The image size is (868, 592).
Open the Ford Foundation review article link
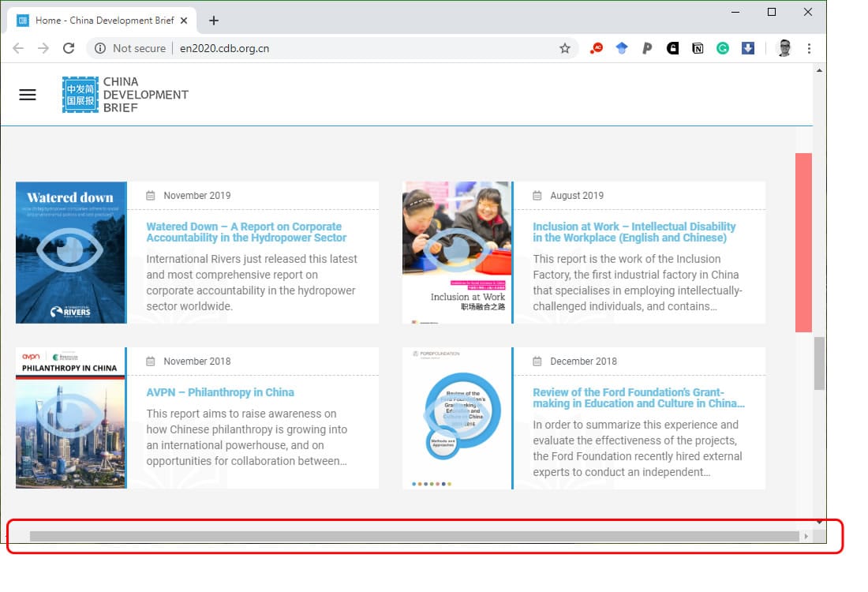tap(638, 398)
